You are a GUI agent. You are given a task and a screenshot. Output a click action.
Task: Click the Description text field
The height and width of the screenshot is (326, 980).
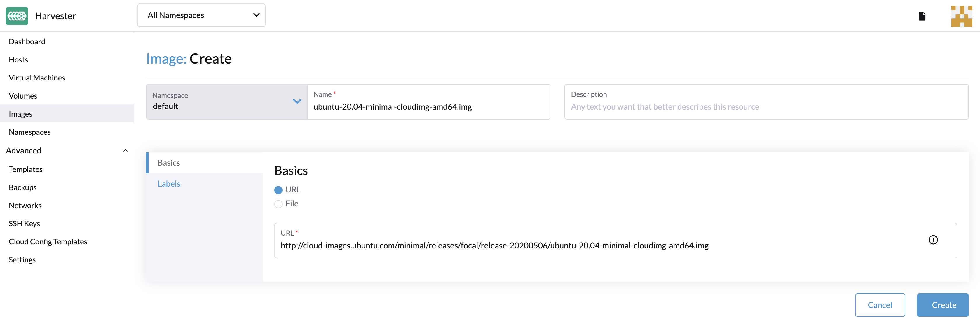[766, 102]
